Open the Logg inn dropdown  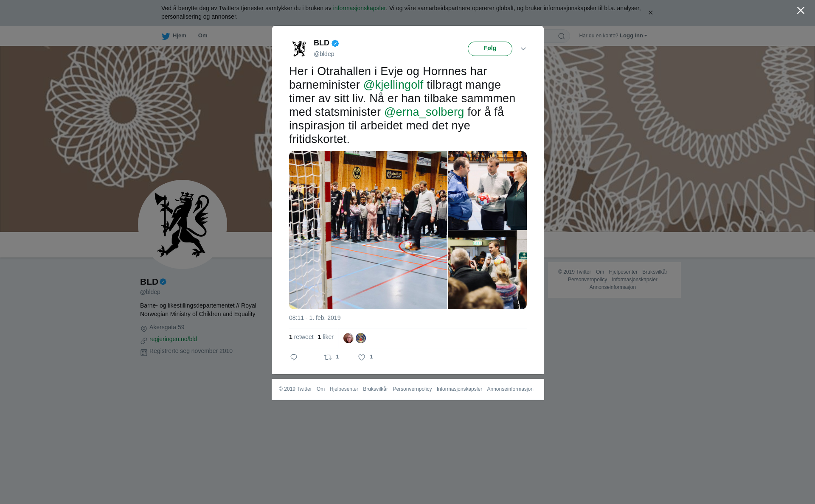(633, 36)
